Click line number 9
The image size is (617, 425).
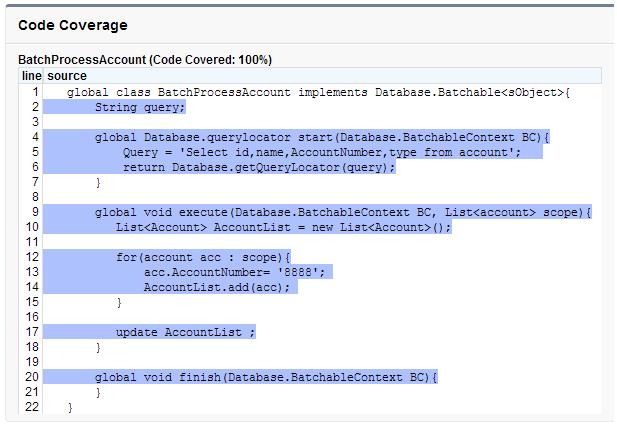(35, 212)
